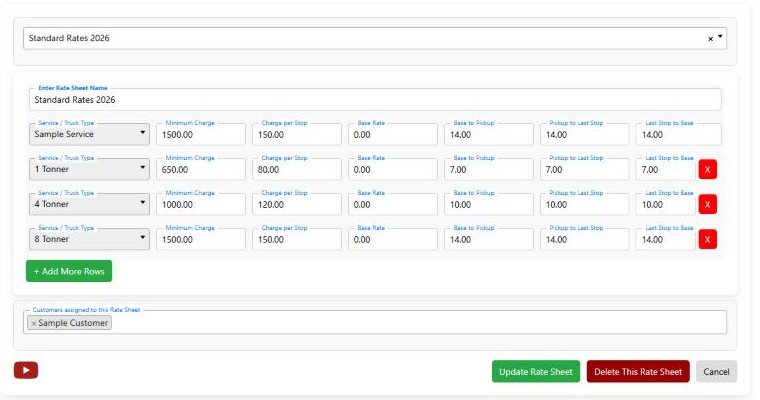Edit Minimum Charge 650.00 for 1 Tonner
This screenshot has width=760, height=400.
point(201,170)
